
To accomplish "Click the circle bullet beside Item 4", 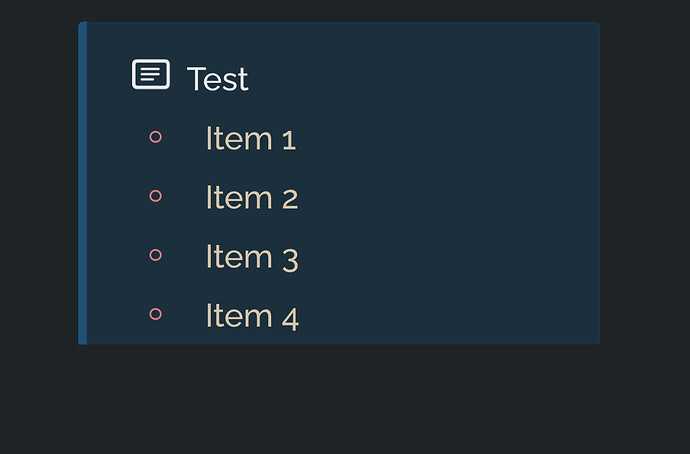I will (155, 314).
